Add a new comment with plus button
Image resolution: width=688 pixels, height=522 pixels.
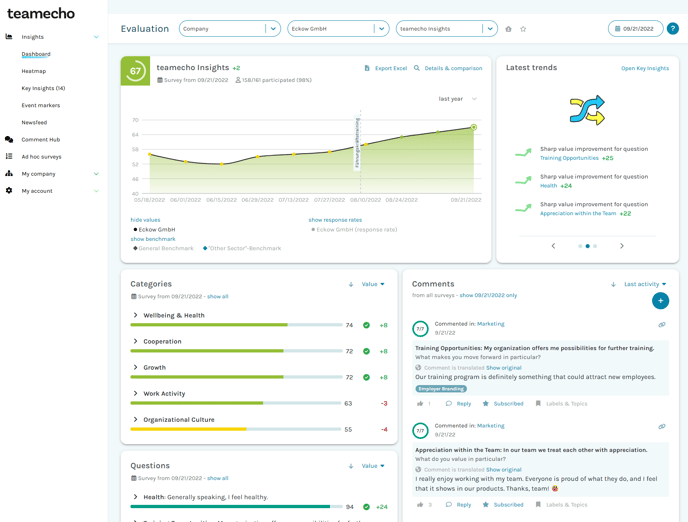click(660, 300)
